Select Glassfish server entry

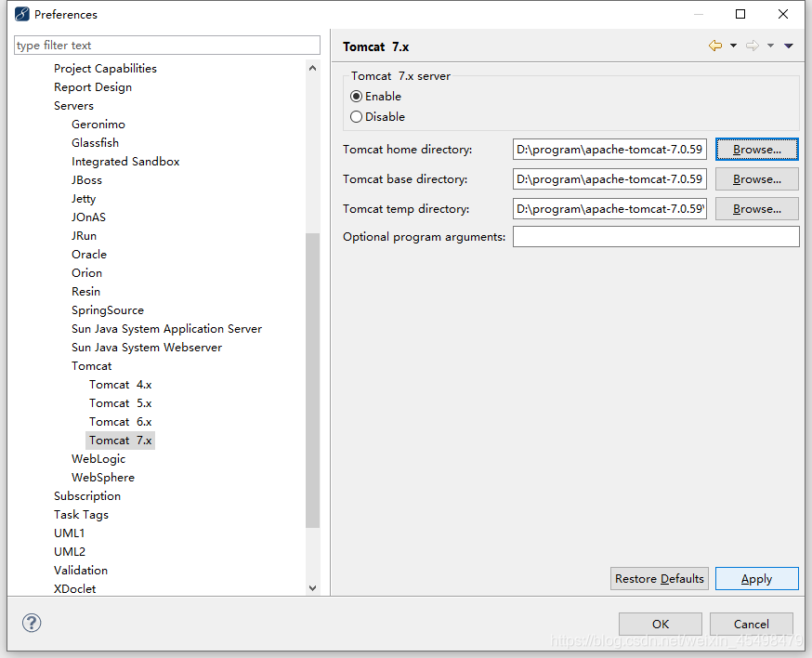click(96, 143)
